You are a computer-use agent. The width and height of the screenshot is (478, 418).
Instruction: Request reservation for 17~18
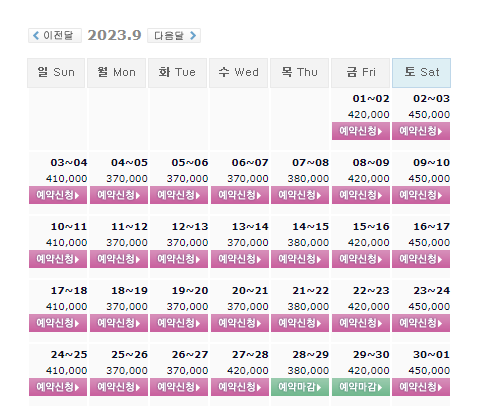[x=58, y=323]
